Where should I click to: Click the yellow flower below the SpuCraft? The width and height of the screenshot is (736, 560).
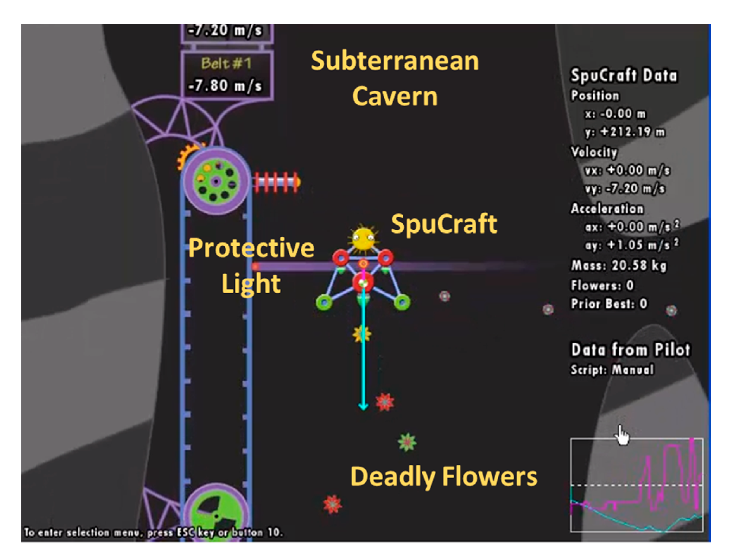(x=361, y=334)
